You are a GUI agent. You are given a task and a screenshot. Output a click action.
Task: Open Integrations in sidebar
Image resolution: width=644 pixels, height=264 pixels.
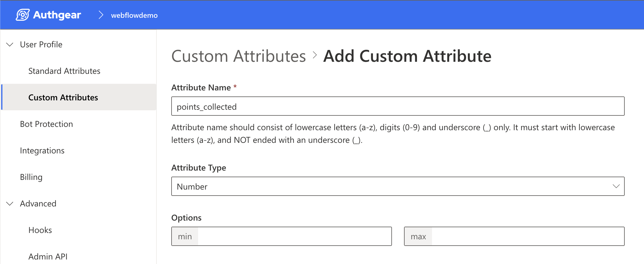click(42, 151)
